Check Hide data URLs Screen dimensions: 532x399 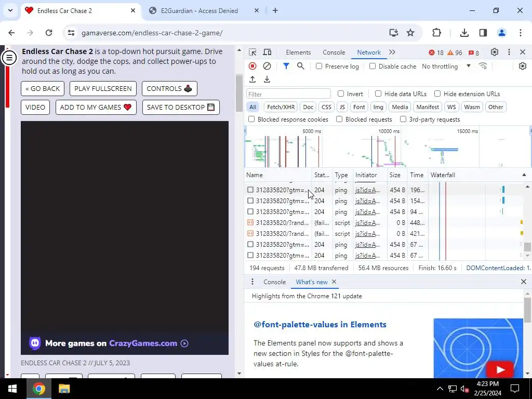click(x=378, y=94)
